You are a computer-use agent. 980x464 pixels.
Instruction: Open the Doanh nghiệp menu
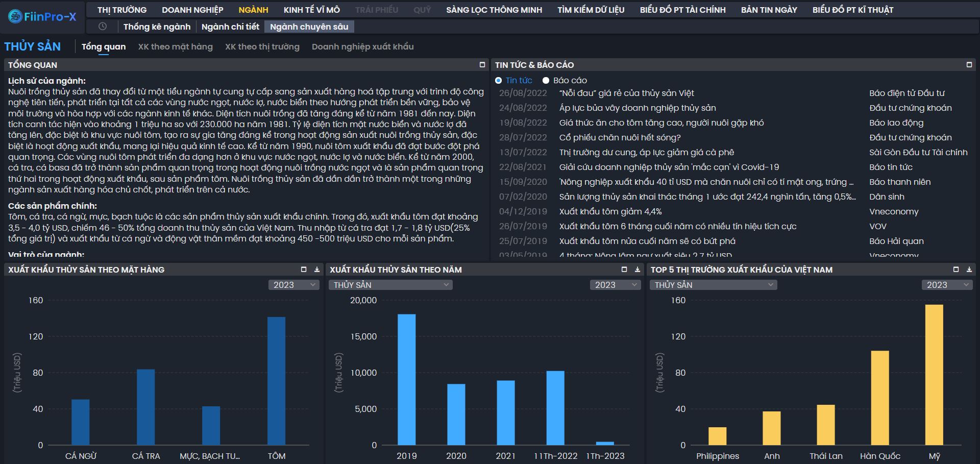coord(192,10)
